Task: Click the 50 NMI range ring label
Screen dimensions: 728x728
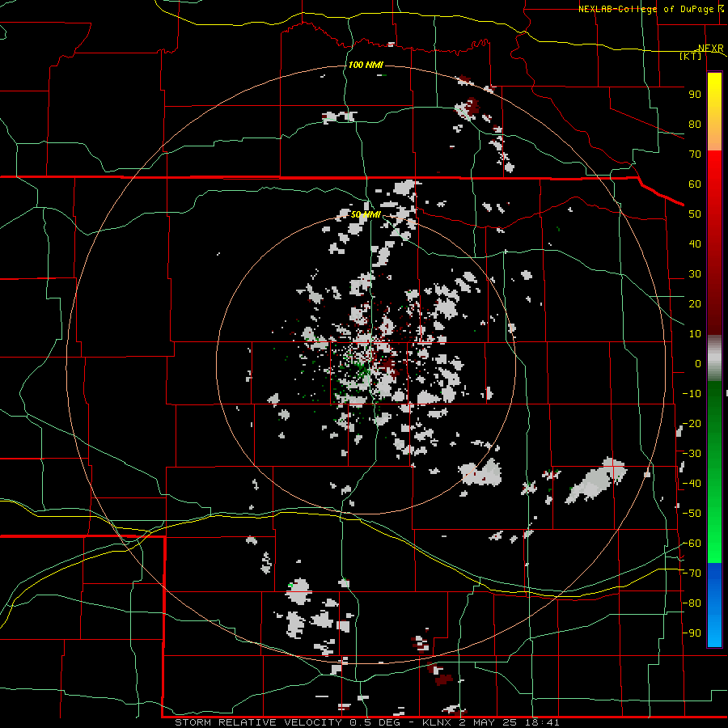Action: coord(366,214)
